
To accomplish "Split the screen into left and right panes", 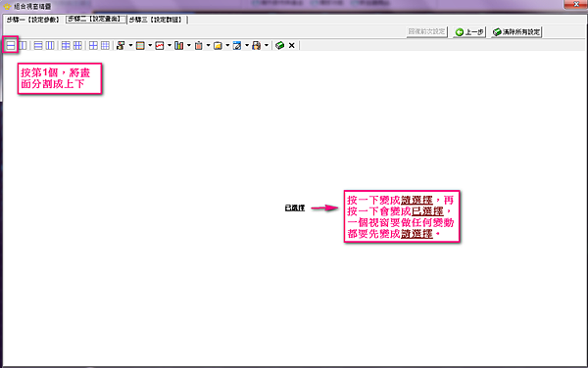I will click(x=23, y=46).
